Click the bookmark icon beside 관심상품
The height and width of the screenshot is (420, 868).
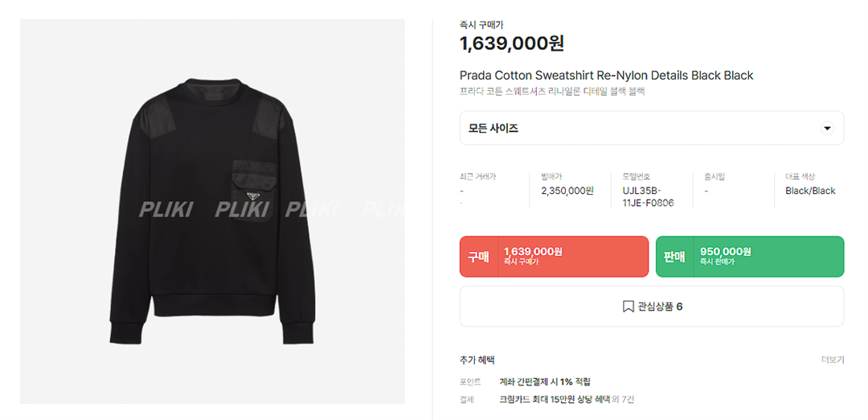628,307
